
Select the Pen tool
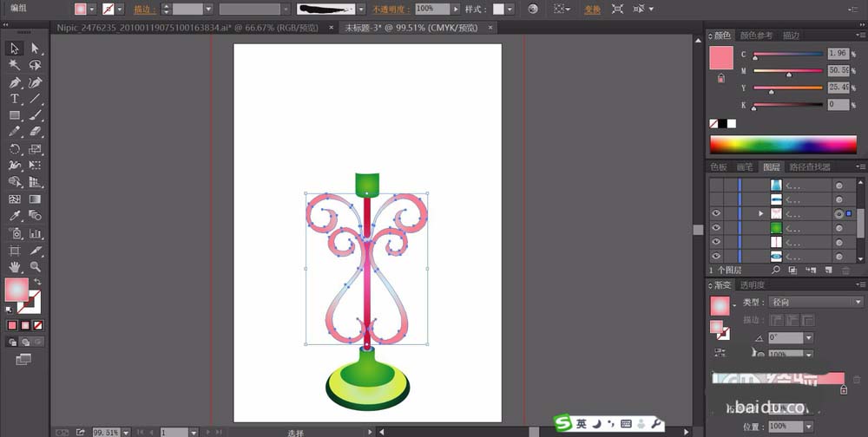[x=15, y=82]
